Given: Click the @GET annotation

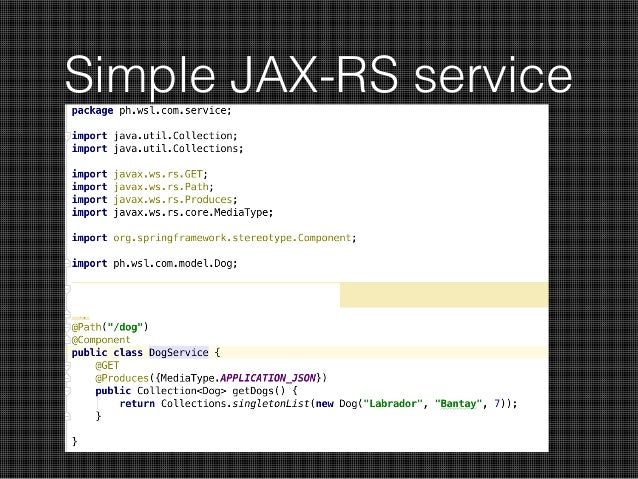Looking at the screenshot, I should pyautogui.click(x=107, y=365).
